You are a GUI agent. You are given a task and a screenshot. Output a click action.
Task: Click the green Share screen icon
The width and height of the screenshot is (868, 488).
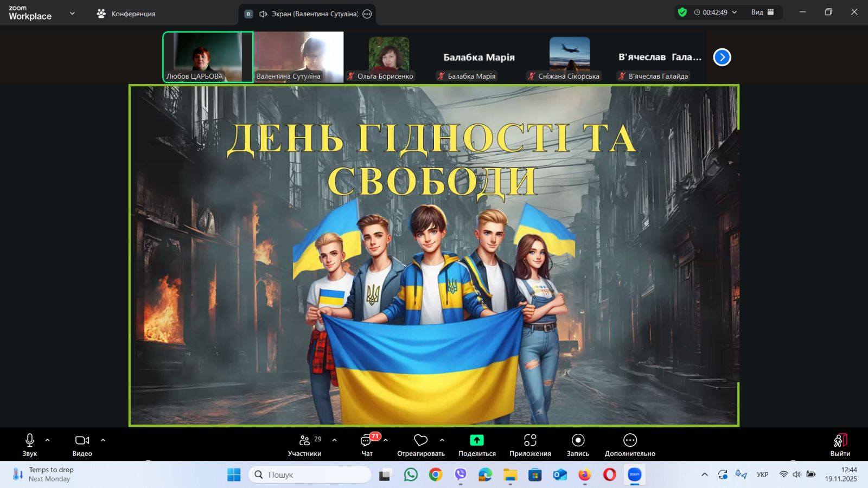coord(476,440)
